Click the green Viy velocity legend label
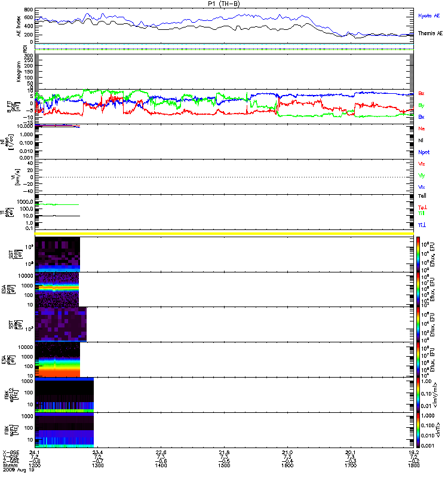Image resolution: width=448 pixels, height=478 pixels. 422,175
